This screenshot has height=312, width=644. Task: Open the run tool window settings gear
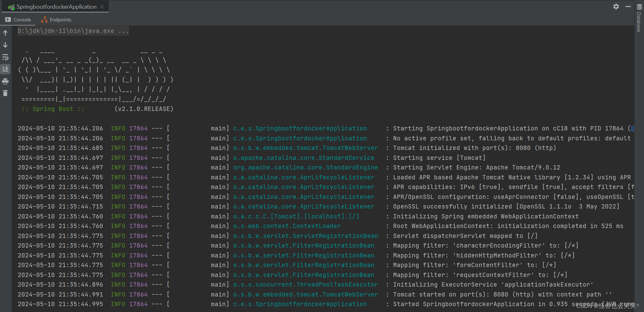coord(616,7)
